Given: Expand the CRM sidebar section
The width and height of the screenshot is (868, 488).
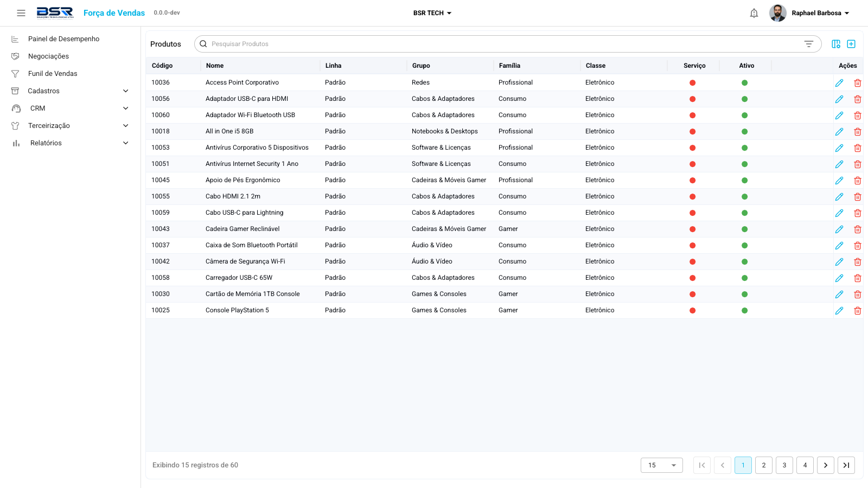Looking at the screenshot, I should [71, 108].
